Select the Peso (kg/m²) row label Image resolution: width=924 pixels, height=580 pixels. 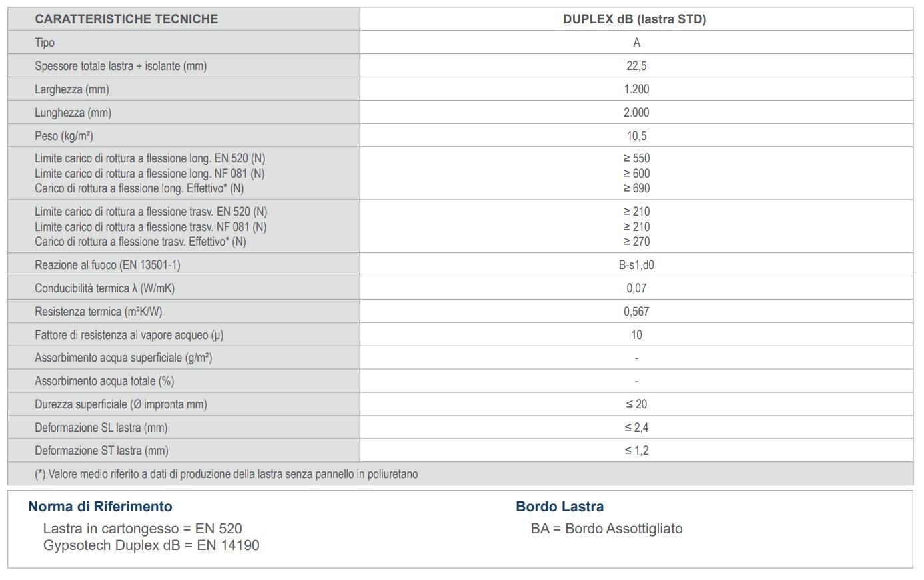tap(64, 136)
